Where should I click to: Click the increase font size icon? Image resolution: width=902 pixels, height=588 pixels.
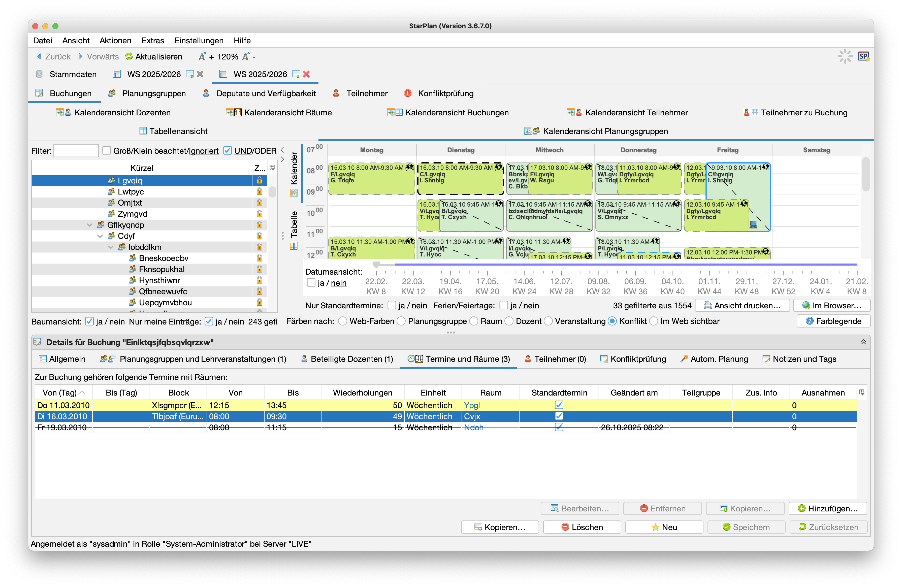pos(202,56)
